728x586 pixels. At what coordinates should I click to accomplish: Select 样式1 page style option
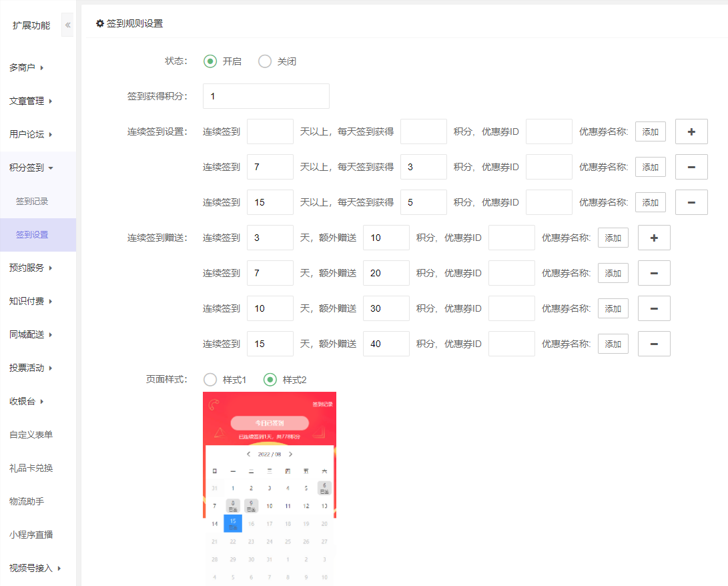(x=210, y=380)
